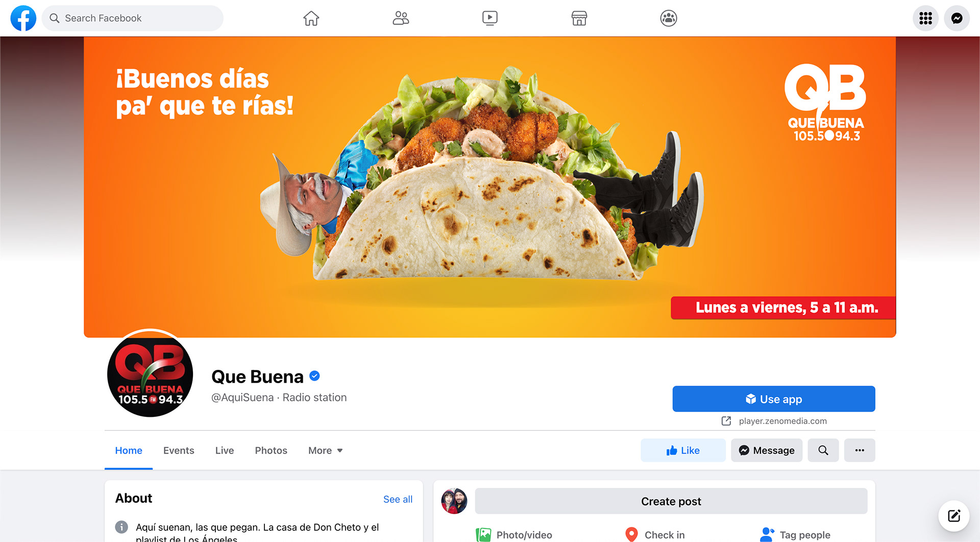Open the Marketplace storefront icon
Screen dimensions: 980x542
coord(579,18)
